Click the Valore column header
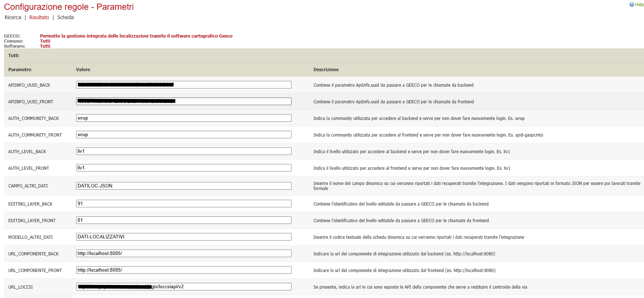Image resolution: width=644 pixels, height=298 pixels. 83,70
